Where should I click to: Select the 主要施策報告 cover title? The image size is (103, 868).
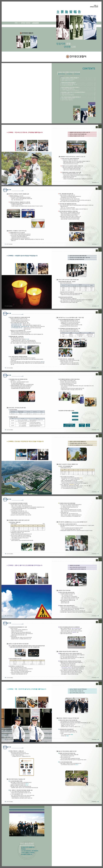click(x=68, y=12)
